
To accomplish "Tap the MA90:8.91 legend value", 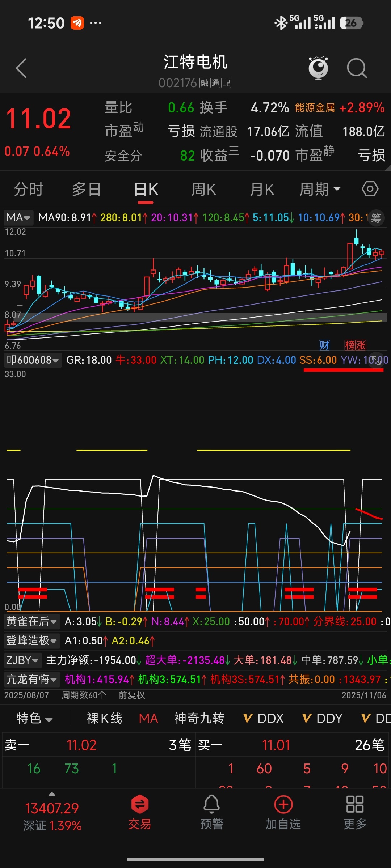I will click(67, 218).
